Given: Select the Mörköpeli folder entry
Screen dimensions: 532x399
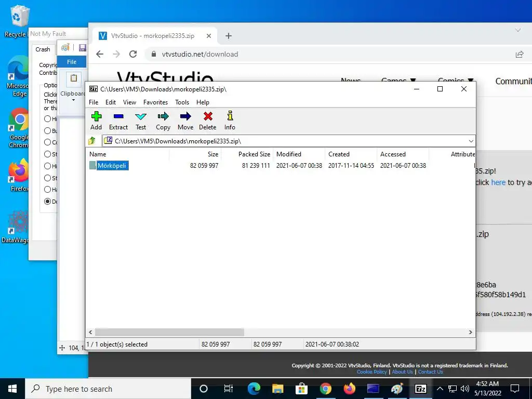Looking at the screenshot, I should point(112,166).
